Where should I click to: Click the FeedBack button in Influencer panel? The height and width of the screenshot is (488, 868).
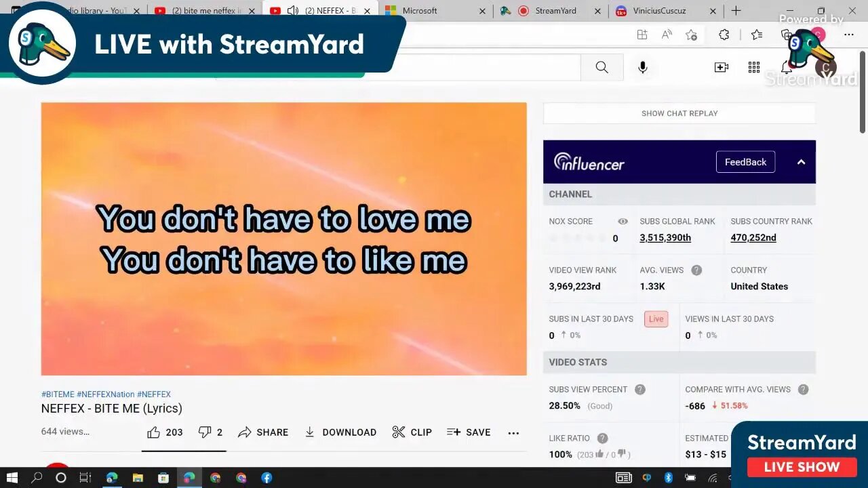745,162
